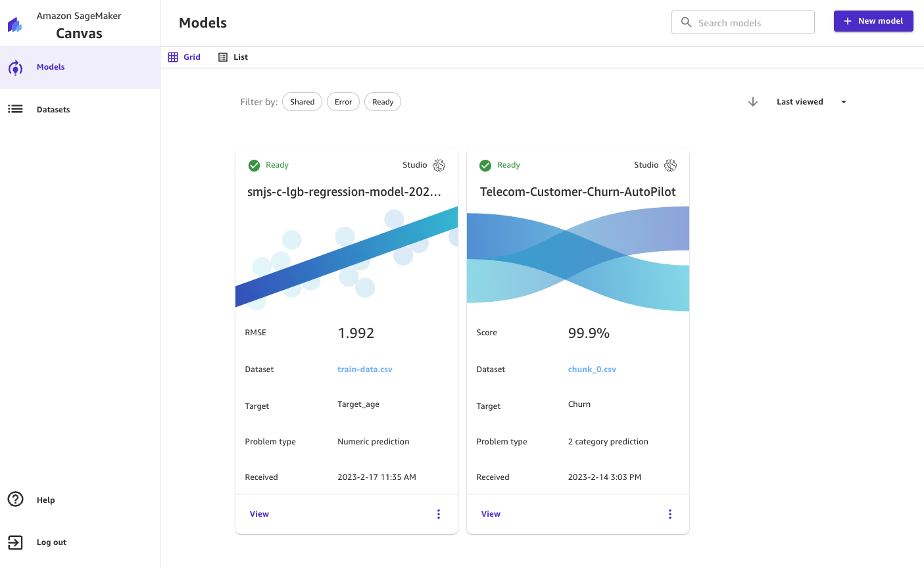Click the green Ready check on Telecom churn card
Screen dimensions: 924x568
485,165
